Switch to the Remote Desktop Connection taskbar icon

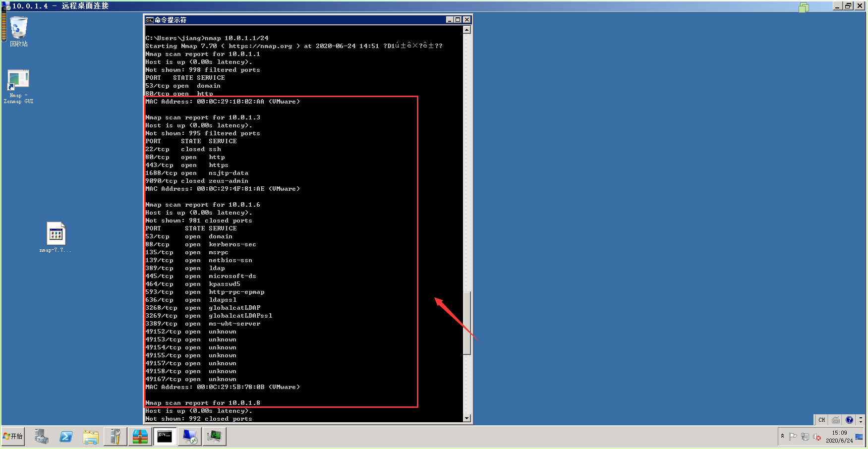(x=189, y=437)
